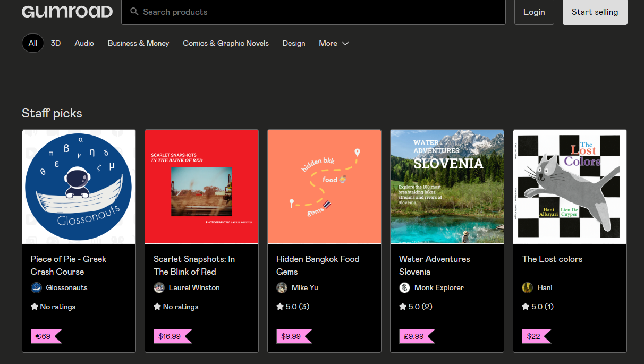This screenshot has height=364, width=644.
Task: Click the 5.0 (3) rating text
Action: pos(298,307)
